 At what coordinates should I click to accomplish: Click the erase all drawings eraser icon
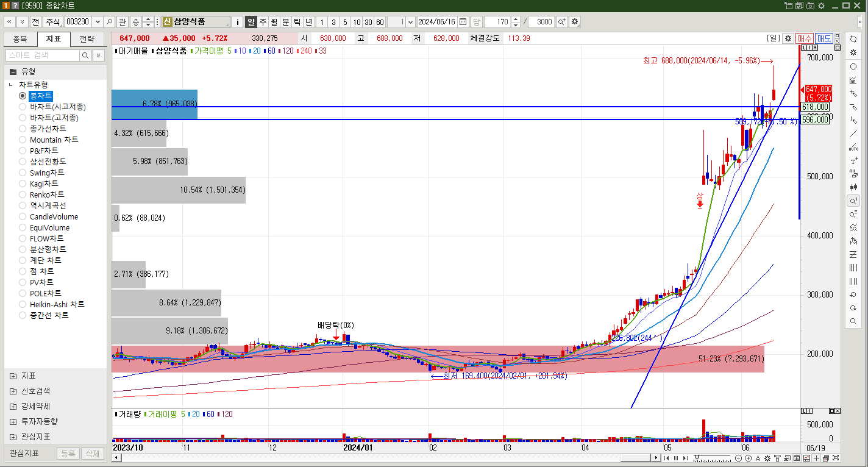tap(853, 174)
